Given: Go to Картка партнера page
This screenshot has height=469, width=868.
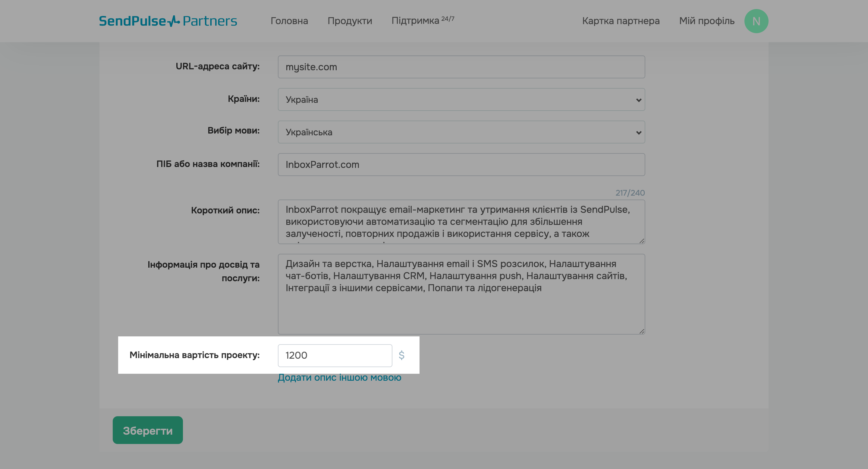Looking at the screenshot, I should tap(621, 21).
